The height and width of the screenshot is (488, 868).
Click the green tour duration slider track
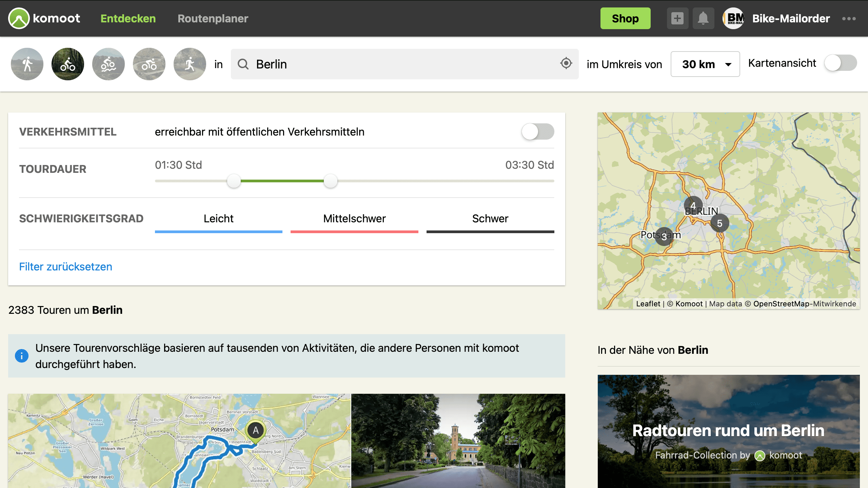[x=282, y=181]
